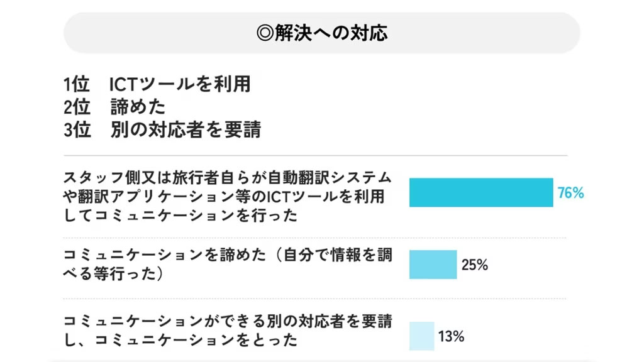644x362 pixels.
Task: Click the dotted divider below the 76% row
Action: tap(314, 238)
